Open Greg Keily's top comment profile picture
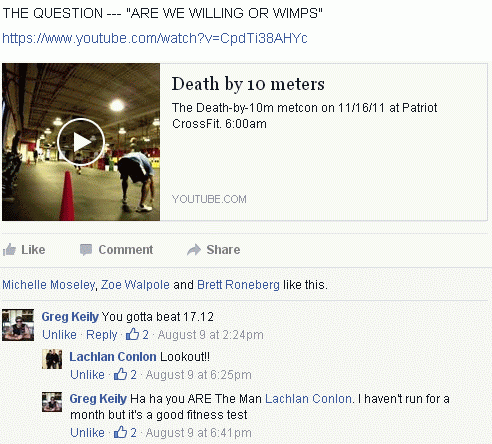The width and height of the screenshot is (492, 444). [x=18, y=325]
